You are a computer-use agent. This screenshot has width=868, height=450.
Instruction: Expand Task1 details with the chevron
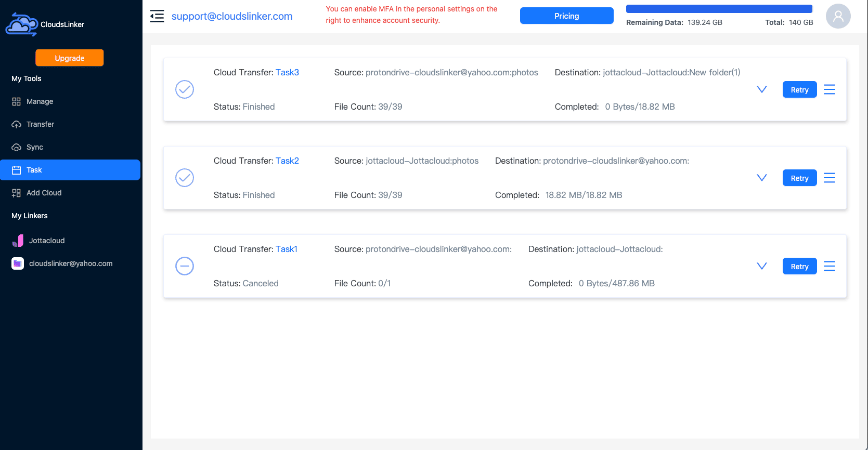(x=762, y=266)
